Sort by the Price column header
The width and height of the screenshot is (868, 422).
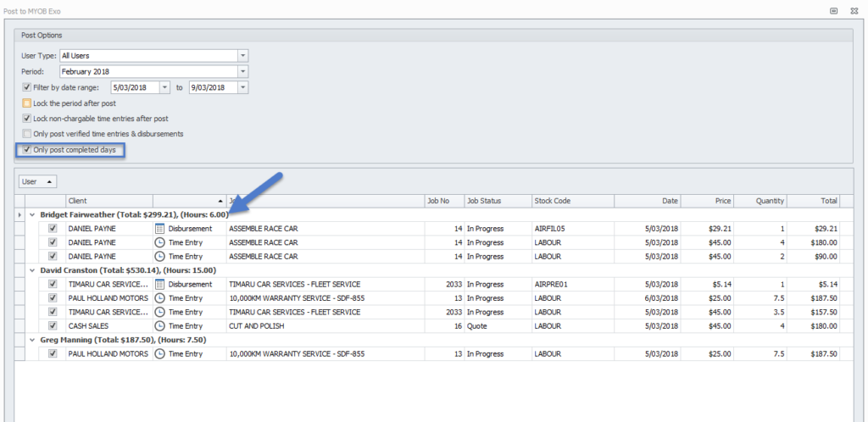[x=707, y=202]
